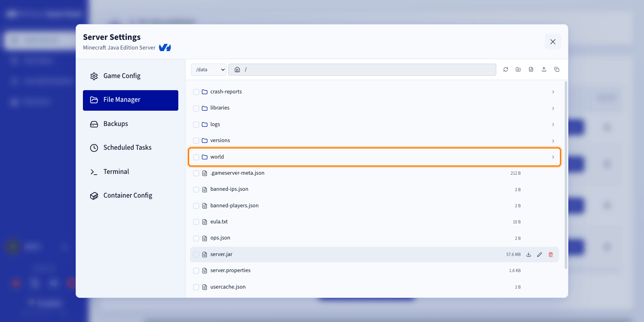Switch to Backups section
Screen dimensions: 644x322
pyautogui.click(x=130, y=124)
